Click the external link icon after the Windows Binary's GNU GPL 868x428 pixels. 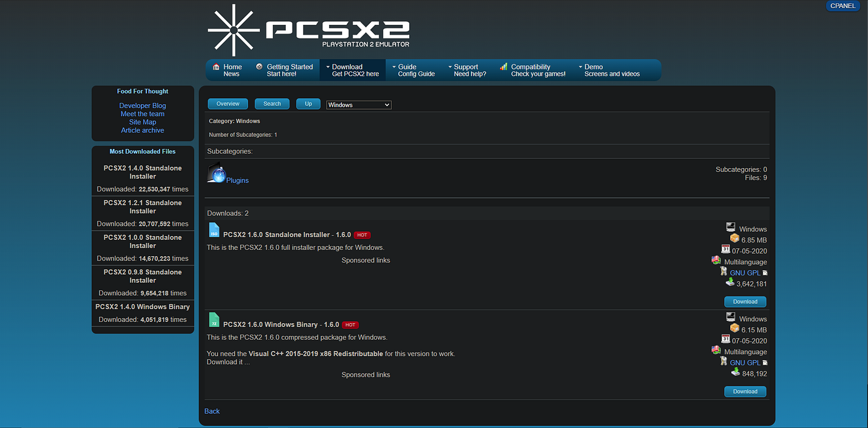click(x=765, y=363)
